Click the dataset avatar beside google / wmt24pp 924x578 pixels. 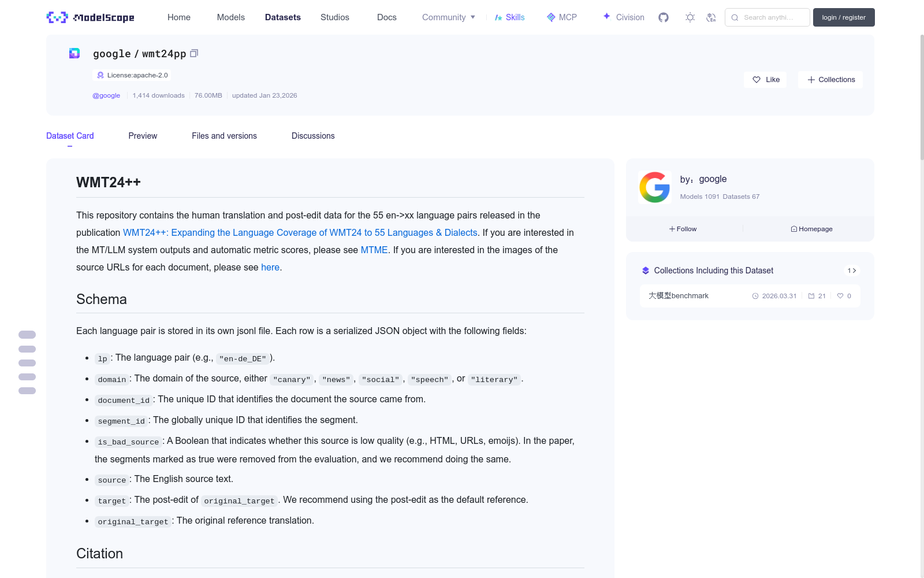tap(74, 53)
